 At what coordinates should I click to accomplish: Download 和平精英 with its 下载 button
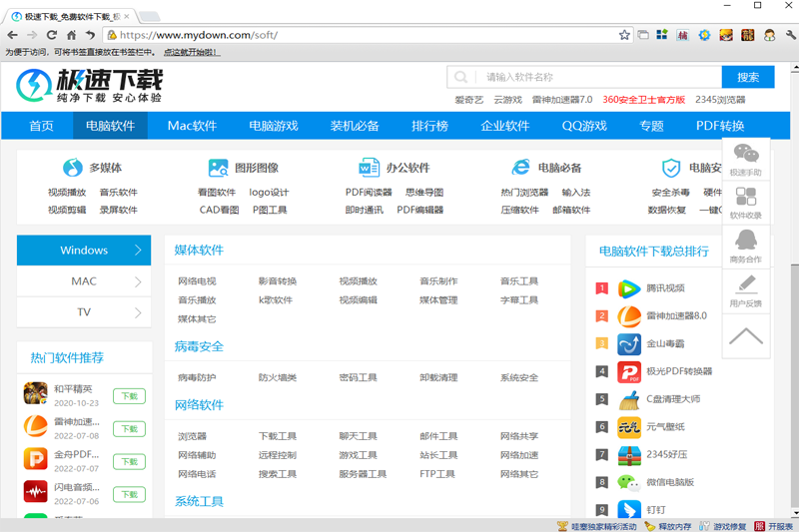pyautogui.click(x=130, y=396)
